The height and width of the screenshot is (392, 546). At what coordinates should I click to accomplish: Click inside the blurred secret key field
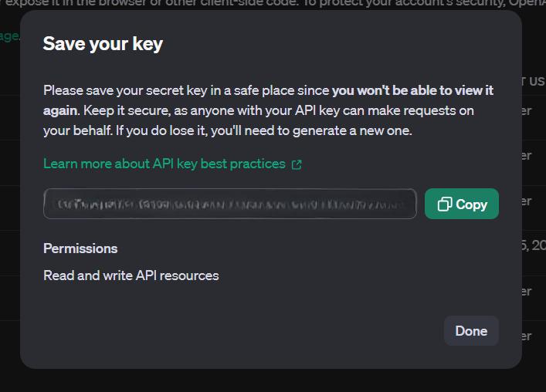point(229,204)
